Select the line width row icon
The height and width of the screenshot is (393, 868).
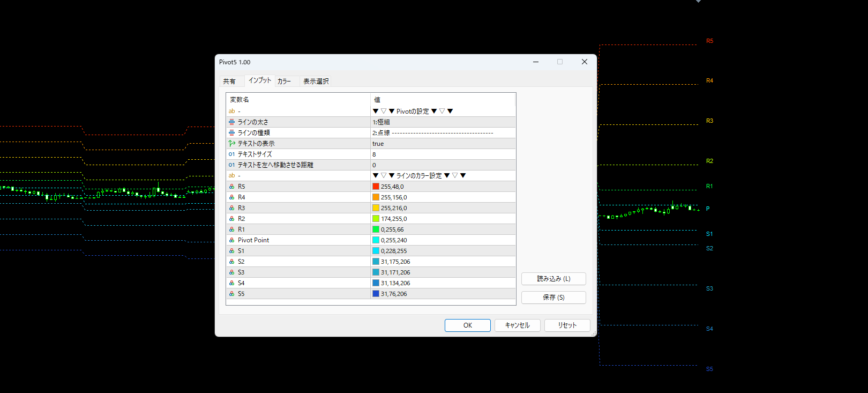coord(231,122)
